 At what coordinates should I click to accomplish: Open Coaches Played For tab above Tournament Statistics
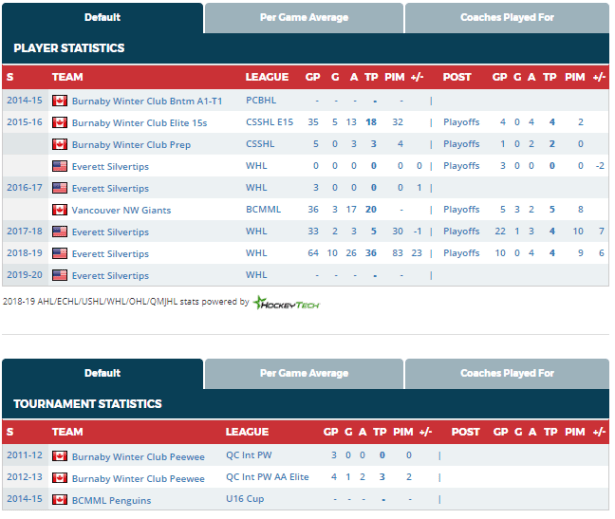point(506,373)
